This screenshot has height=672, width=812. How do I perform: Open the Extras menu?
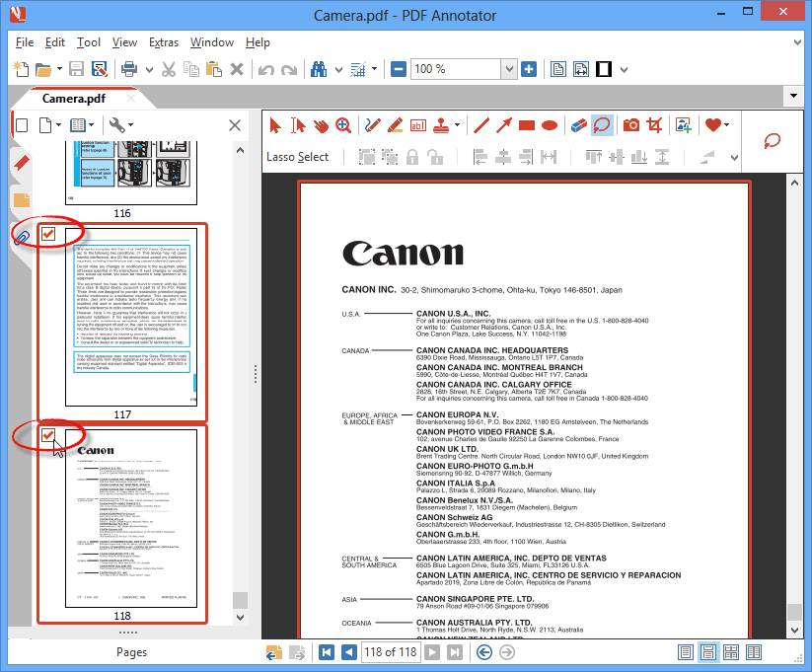[x=164, y=42]
